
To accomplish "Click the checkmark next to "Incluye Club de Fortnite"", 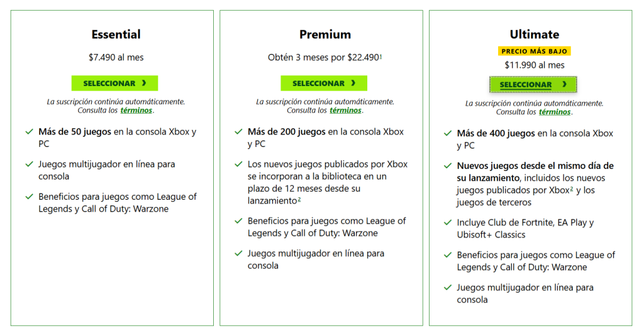I will point(447,222).
